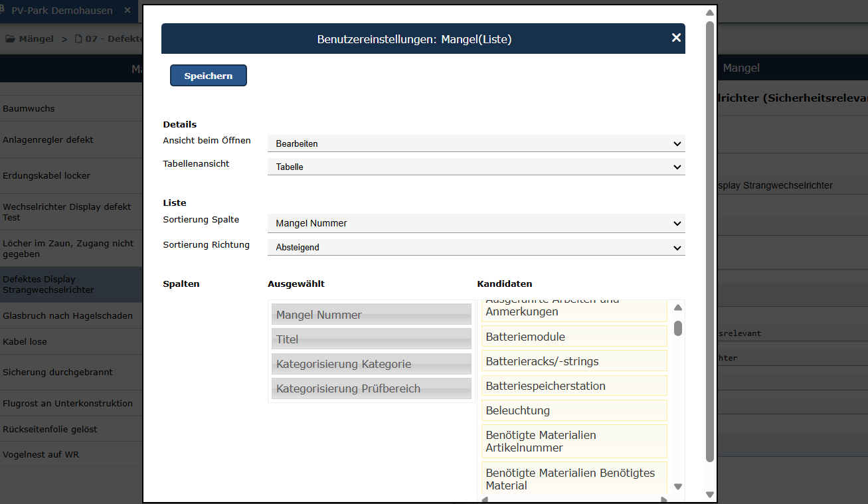Click the down arrow of the dialog scrollbar
This screenshot has height=504, width=868.
(x=709, y=495)
